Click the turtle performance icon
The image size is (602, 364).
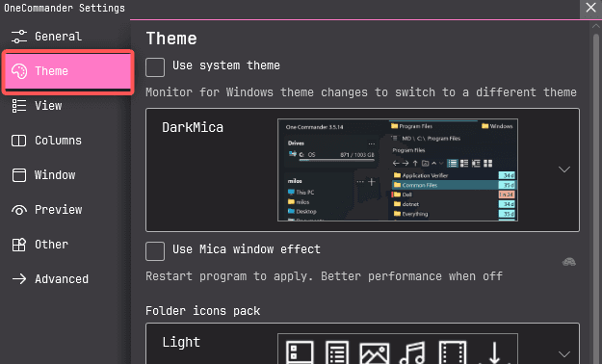click(x=568, y=262)
